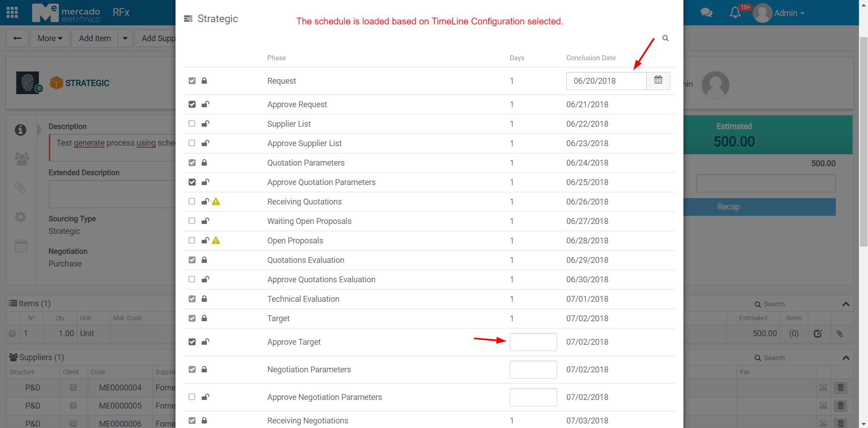The width and height of the screenshot is (868, 428).
Task: Open the Admin user dropdown
Action: (789, 13)
